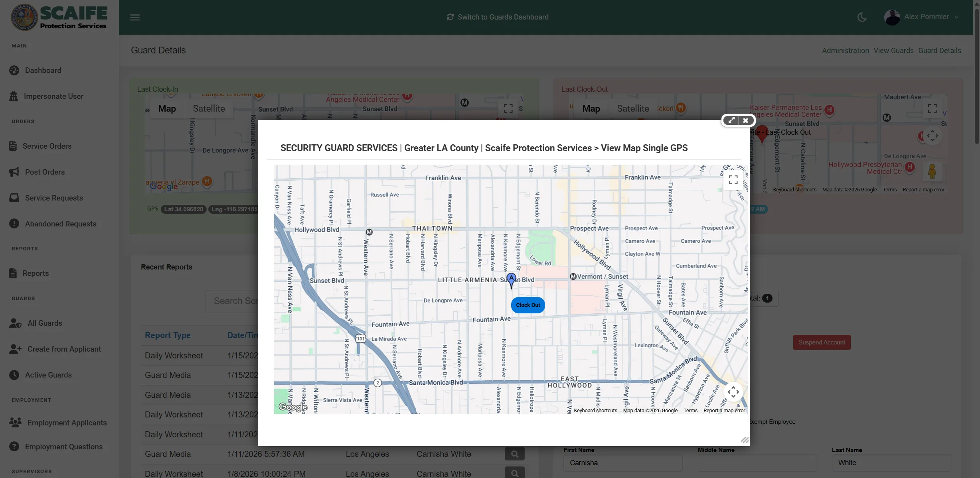Click the Daily Worksheet 1/13 row

[x=200, y=415]
